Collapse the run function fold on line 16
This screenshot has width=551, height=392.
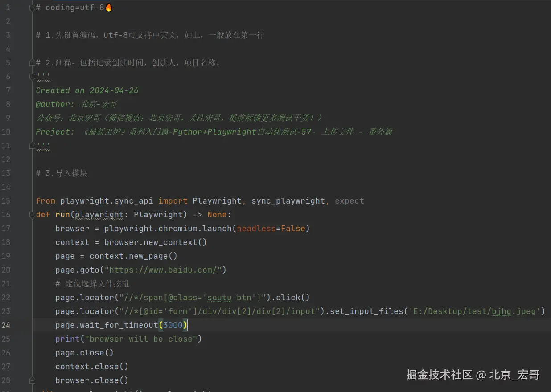click(x=32, y=215)
